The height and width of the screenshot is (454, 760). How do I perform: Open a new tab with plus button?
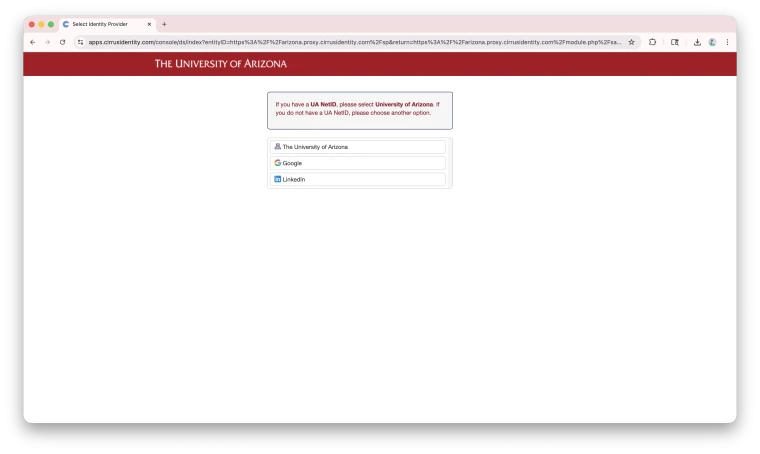click(x=164, y=24)
